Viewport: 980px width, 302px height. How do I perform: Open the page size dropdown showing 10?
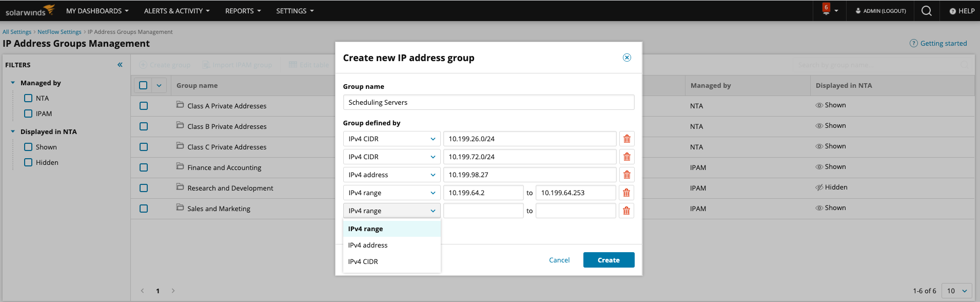957,291
